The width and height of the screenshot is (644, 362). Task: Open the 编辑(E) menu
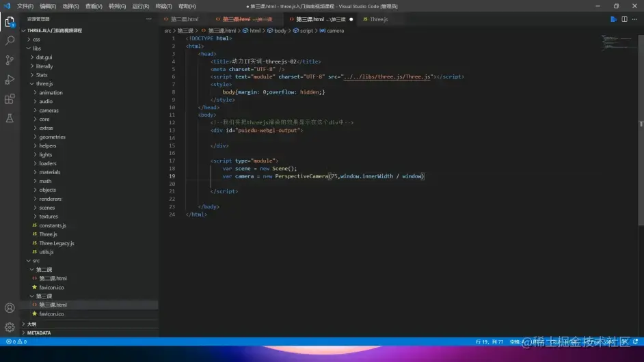click(x=48, y=6)
